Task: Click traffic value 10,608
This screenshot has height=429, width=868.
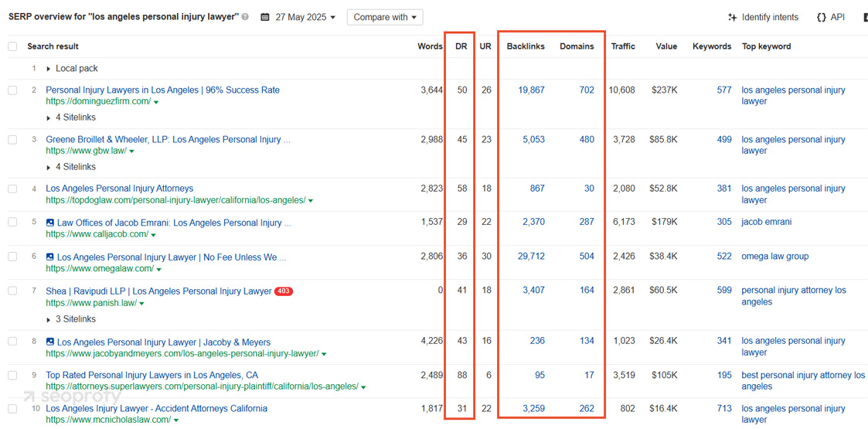Action: tap(621, 90)
